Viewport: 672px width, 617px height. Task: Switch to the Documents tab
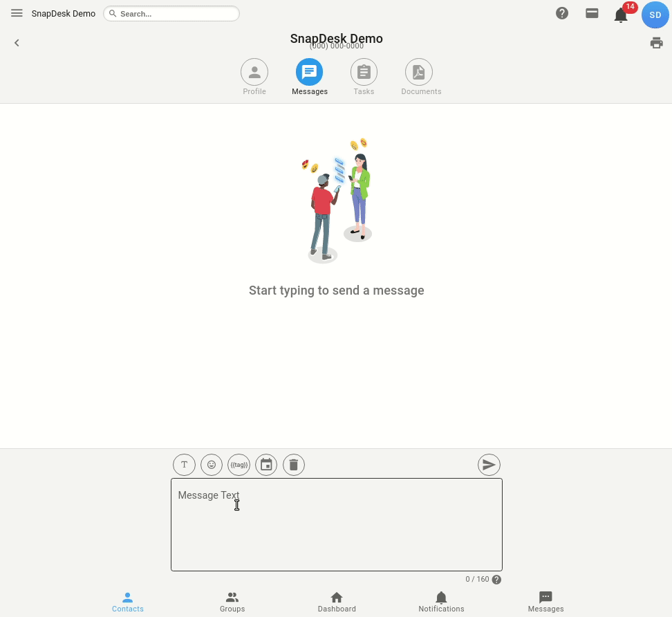click(421, 77)
